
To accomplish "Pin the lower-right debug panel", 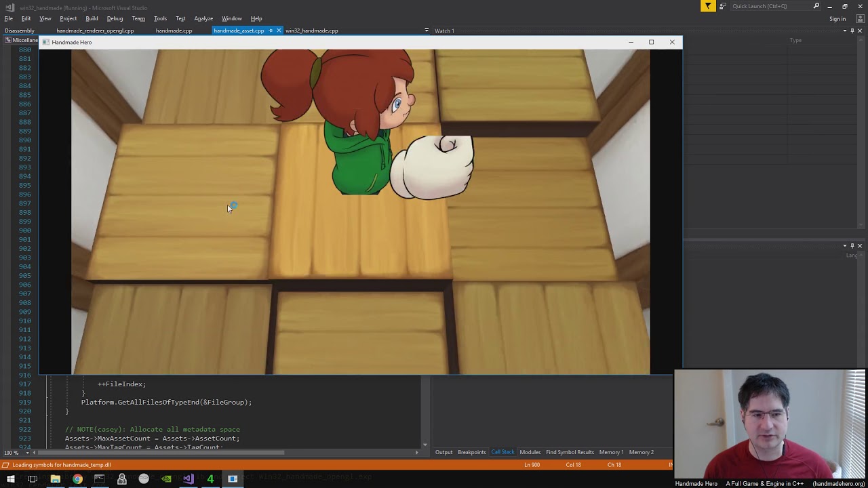I will tap(852, 245).
